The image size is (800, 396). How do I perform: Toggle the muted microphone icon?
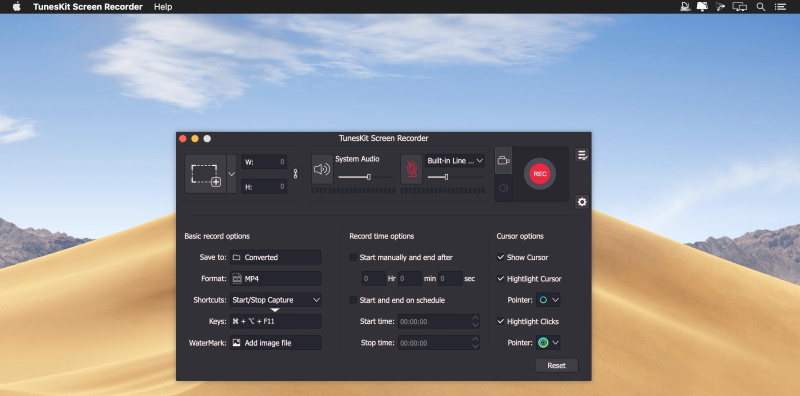point(412,169)
